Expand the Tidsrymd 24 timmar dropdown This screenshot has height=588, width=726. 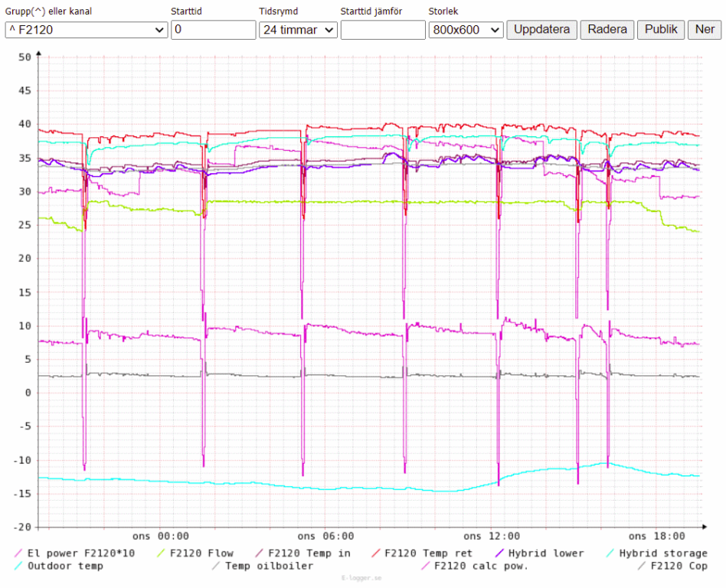tap(298, 30)
